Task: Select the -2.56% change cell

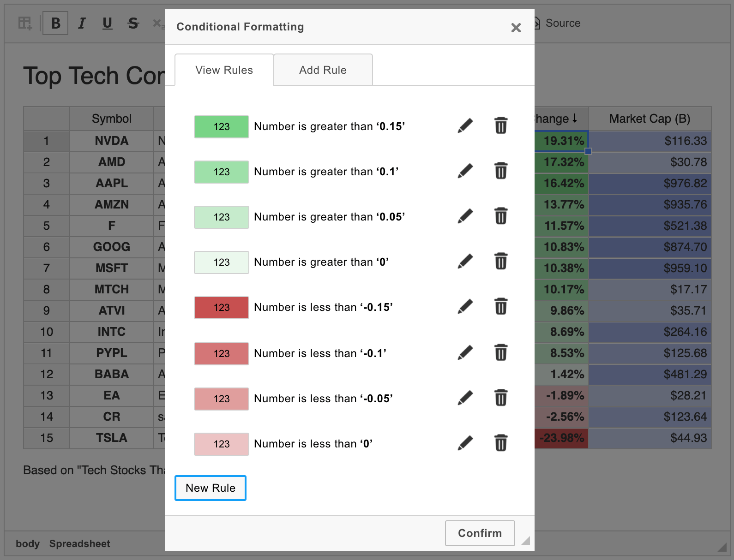Action: [561, 417]
